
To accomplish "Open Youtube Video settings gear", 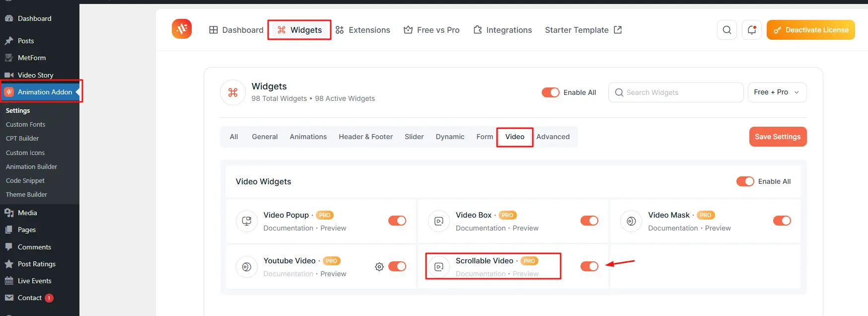I will (x=379, y=267).
